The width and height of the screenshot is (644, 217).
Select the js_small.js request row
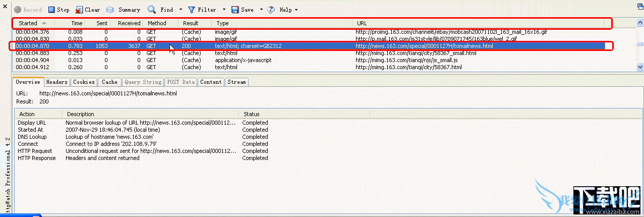click(325, 60)
